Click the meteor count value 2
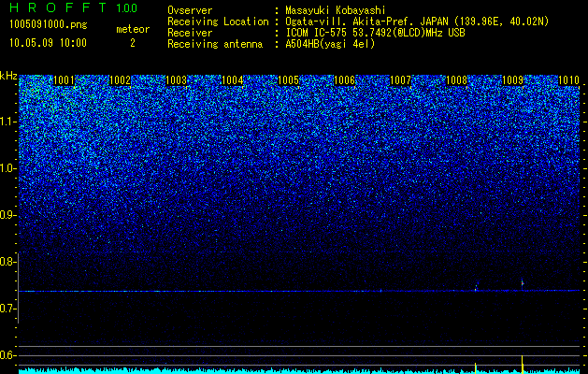Image resolution: width=588 pixels, height=374 pixels. [x=133, y=43]
